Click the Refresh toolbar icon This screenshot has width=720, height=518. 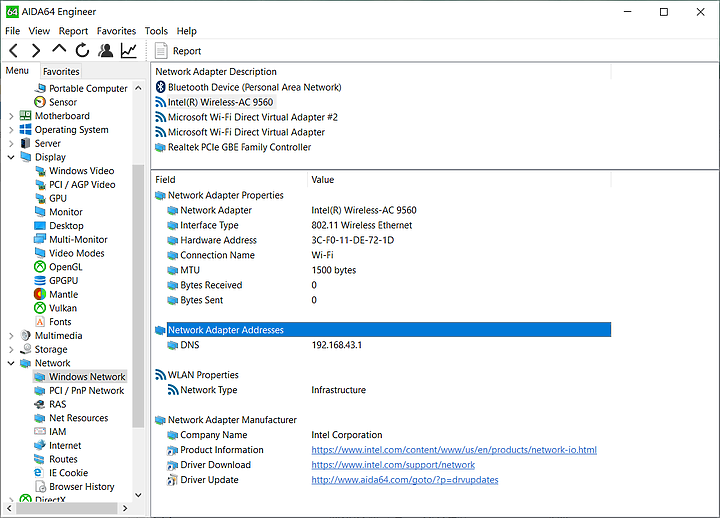tap(82, 50)
